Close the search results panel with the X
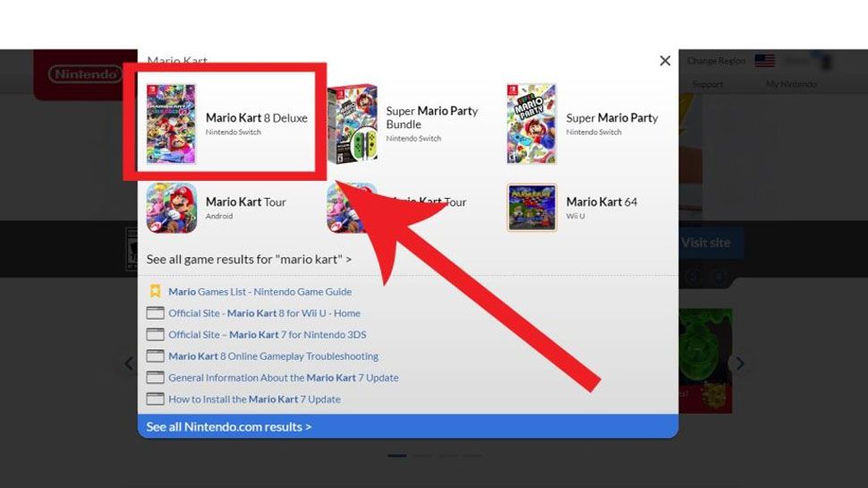Viewport: 868px width, 488px height. (665, 61)
